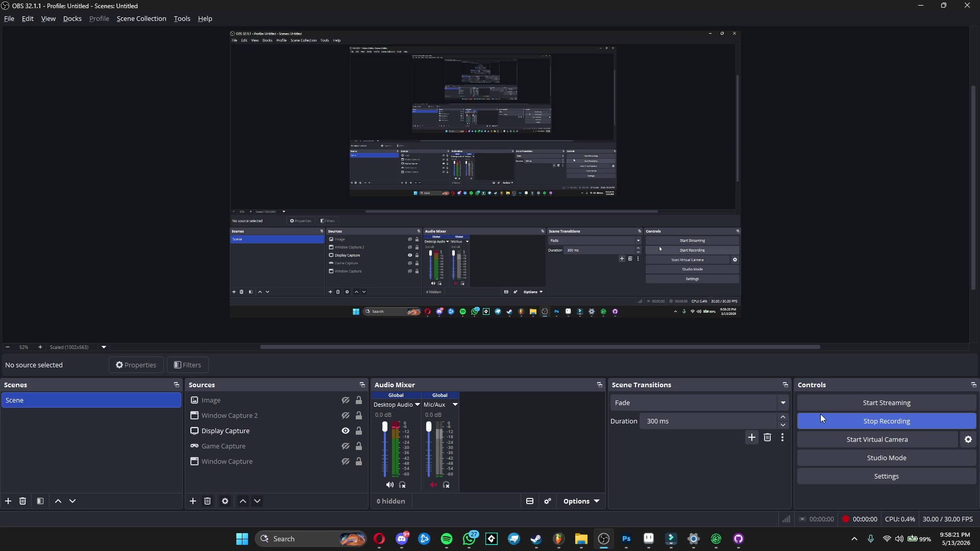Open the Windows Start menu

tap(242, 539)
